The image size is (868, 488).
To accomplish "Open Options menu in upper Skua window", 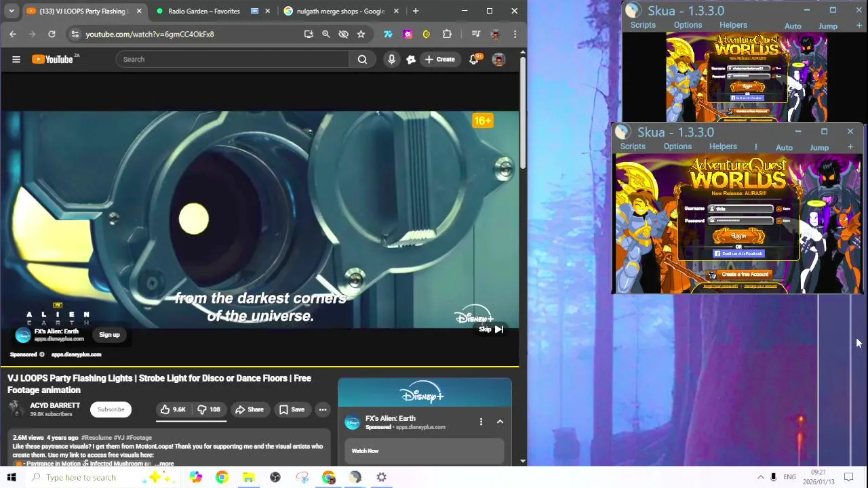I will click(x=688, y=25).
